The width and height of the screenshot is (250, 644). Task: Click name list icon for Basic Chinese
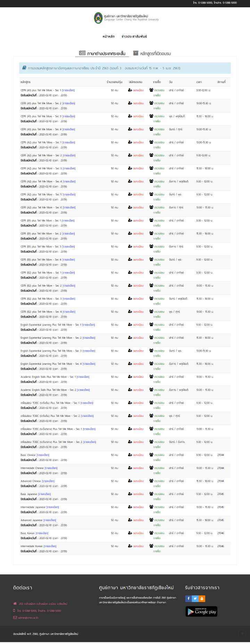(151, 455)
